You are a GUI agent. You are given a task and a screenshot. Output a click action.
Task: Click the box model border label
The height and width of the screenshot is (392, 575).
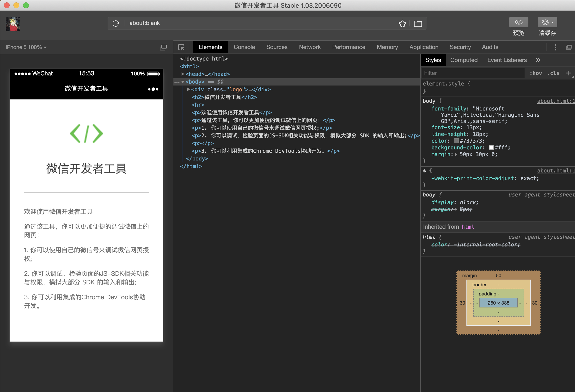coord(479,285)
